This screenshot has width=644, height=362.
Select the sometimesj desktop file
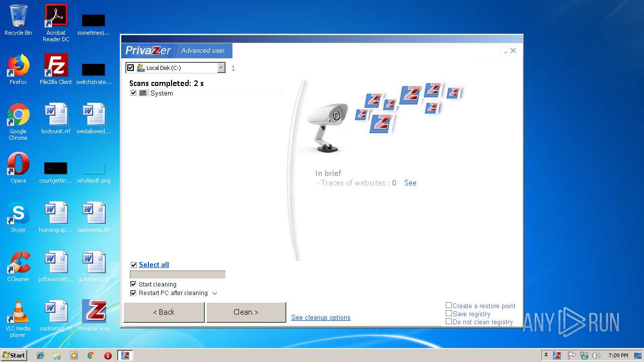tap(94, 24)
